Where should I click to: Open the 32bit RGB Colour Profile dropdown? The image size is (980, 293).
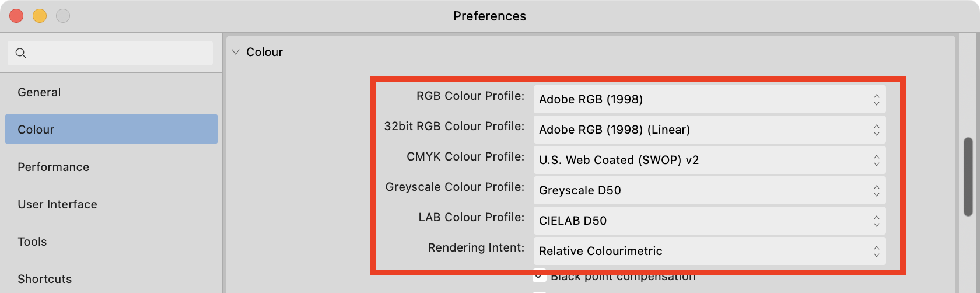(709, 130)
